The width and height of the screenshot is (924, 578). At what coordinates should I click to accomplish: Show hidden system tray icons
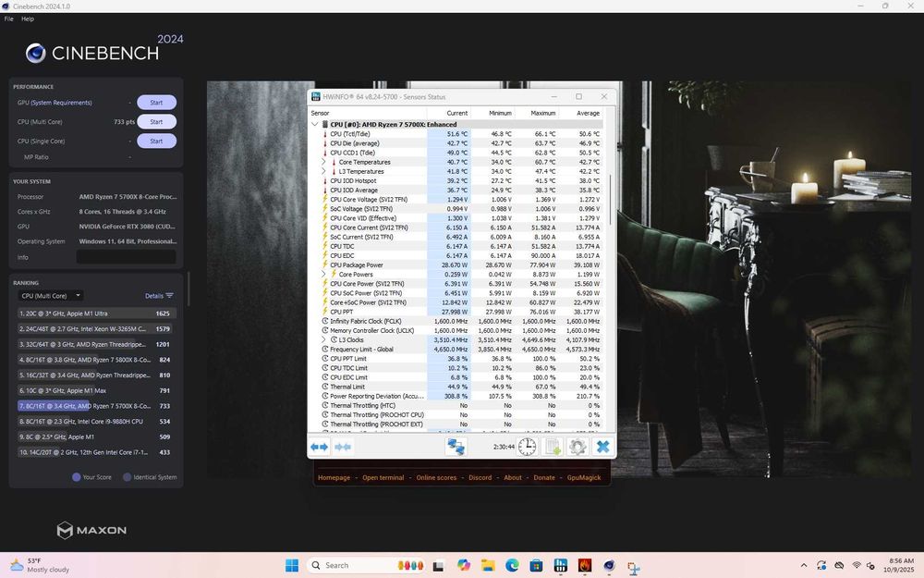[804, 566]
